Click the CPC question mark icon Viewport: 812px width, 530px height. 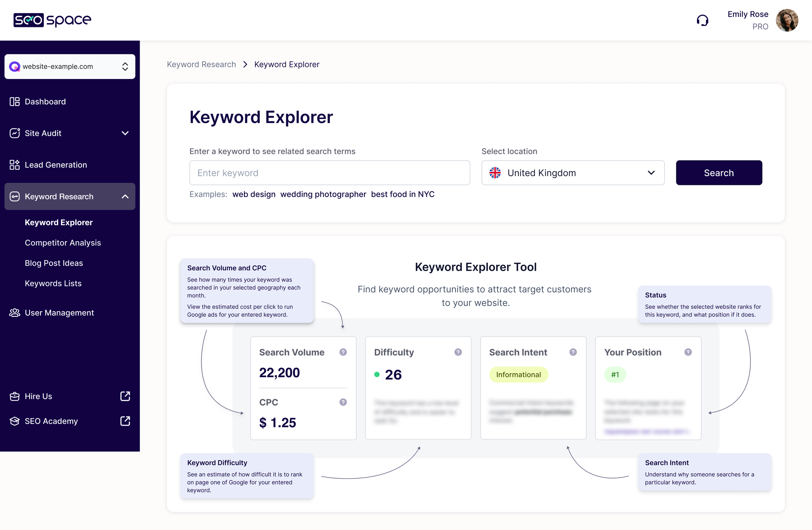click(x=343, y=402)
